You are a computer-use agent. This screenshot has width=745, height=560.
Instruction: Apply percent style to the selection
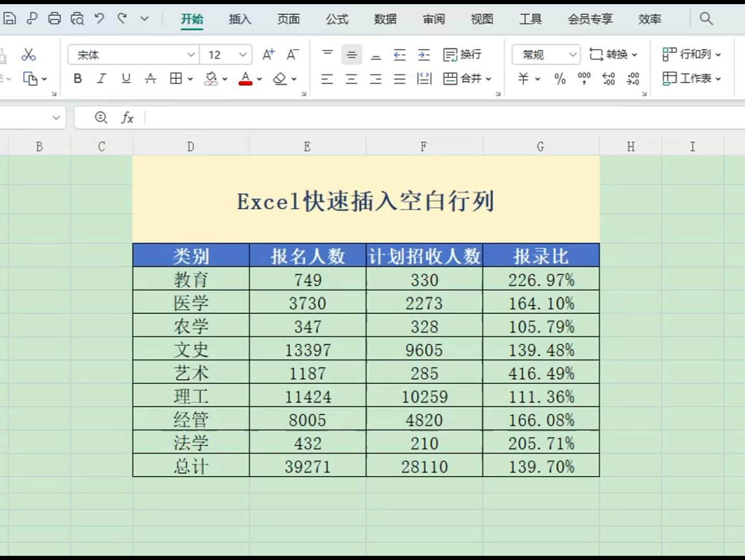click(559, 79)
